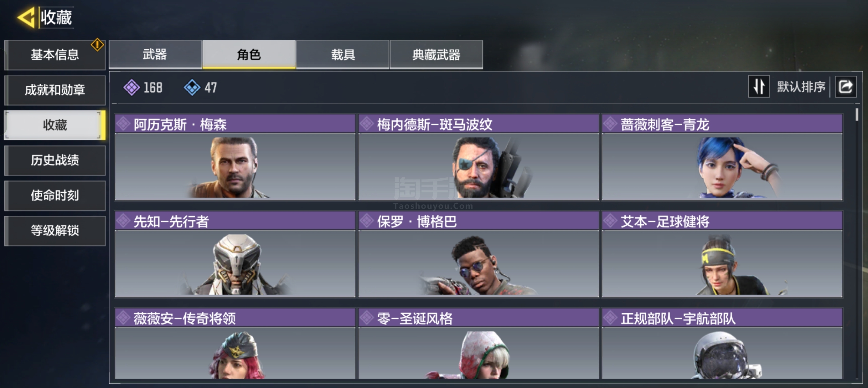Click the blue diamond icon beside 47
This screenshot has width=868, height=388.
192,88
